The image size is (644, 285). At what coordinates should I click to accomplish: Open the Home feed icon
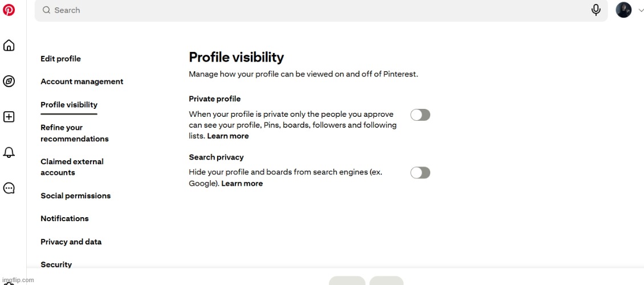click(x=9, y=46)
